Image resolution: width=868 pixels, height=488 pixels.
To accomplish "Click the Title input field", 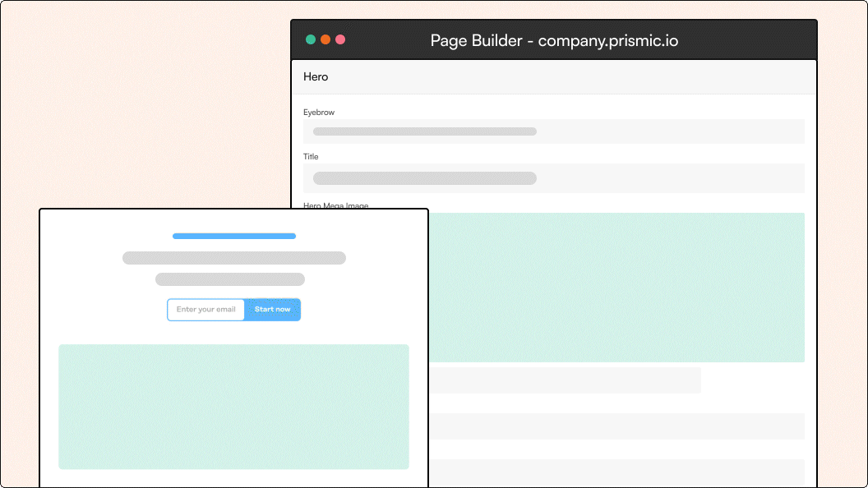I will point(553,178).
